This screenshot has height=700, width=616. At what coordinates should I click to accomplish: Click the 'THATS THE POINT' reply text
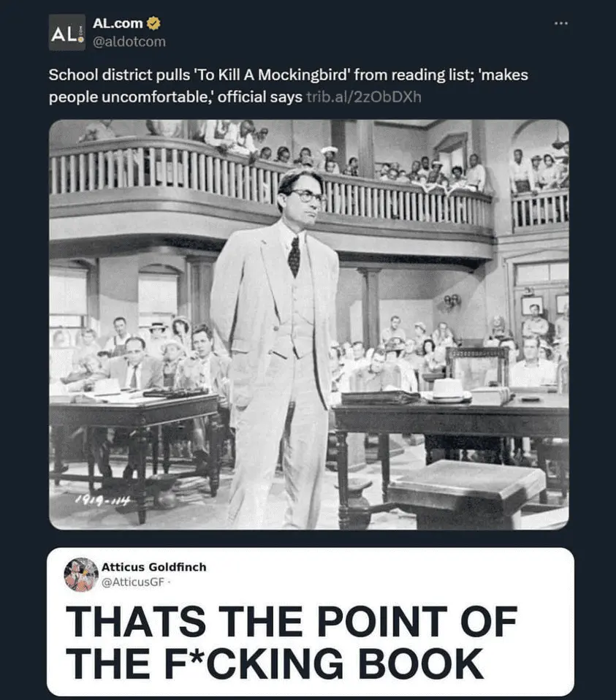(291, 622)
